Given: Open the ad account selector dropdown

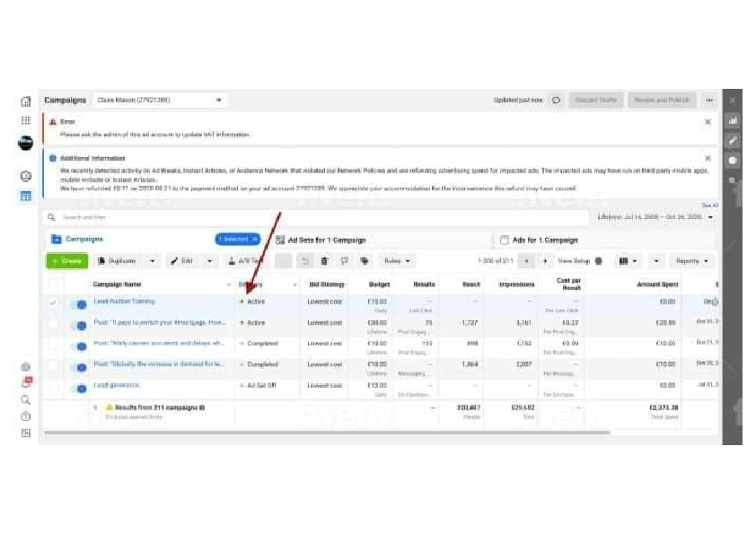Looking at the screenshot, I should (160, 101).
